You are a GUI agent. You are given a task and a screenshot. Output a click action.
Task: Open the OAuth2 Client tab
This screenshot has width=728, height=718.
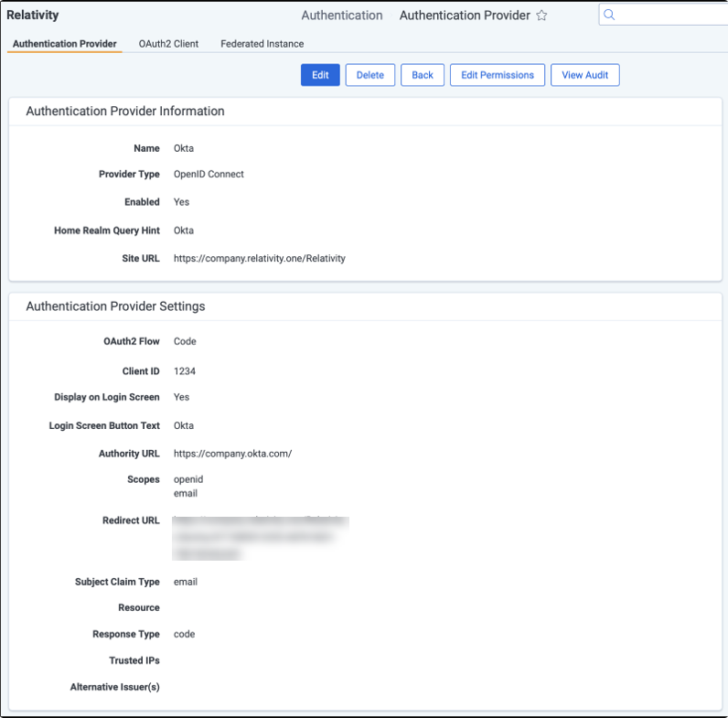[168, 44]
